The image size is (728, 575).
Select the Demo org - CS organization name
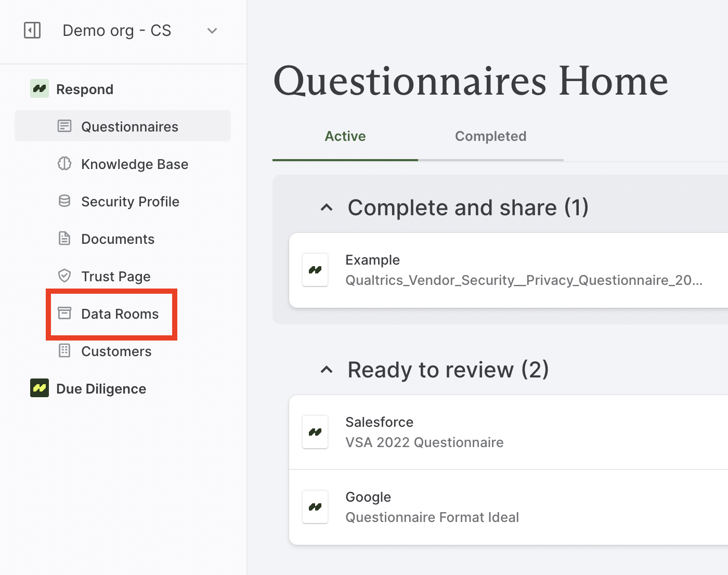(x=117, y=31)
